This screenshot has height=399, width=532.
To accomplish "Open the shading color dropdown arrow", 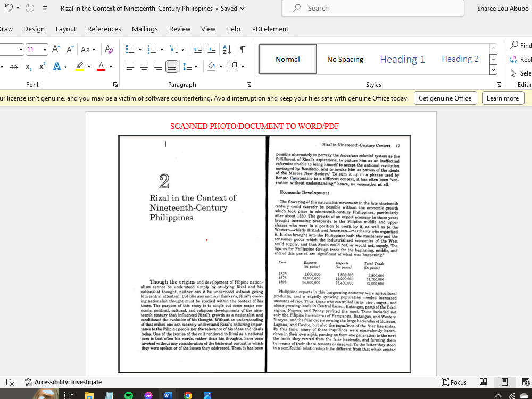I will point(221,67).
